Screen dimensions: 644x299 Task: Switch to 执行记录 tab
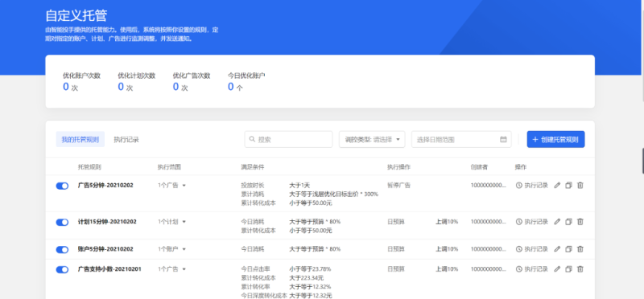point(126,139)
